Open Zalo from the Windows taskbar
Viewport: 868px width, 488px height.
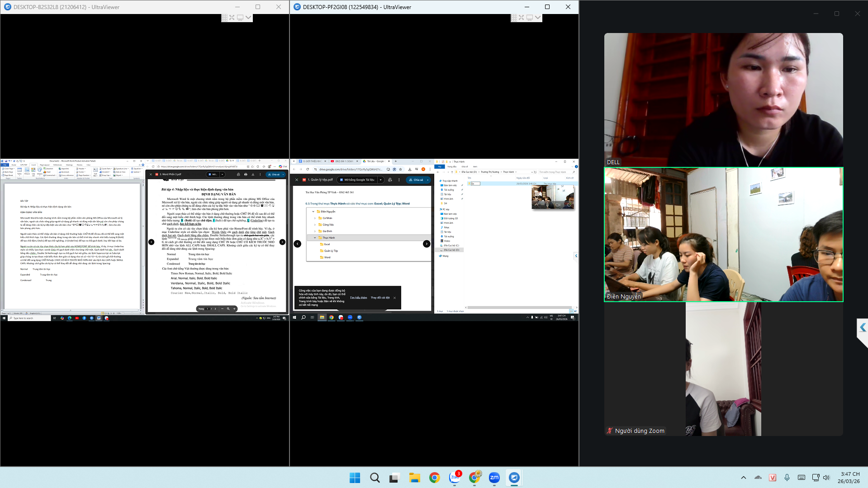(x=454, y=478)
